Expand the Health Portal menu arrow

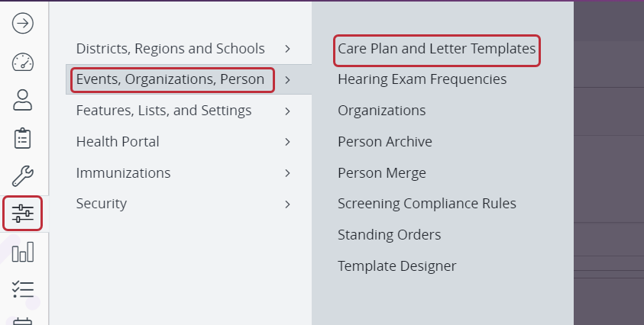click(287, 142)
